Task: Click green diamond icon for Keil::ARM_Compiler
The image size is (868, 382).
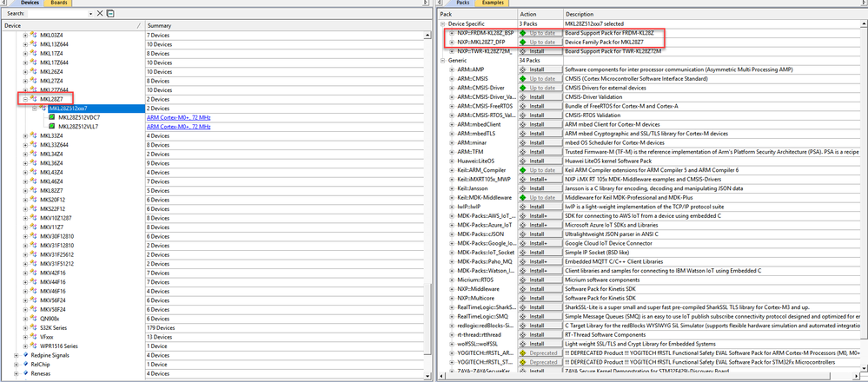Action: pyautogui.click(x=522, y=169)
